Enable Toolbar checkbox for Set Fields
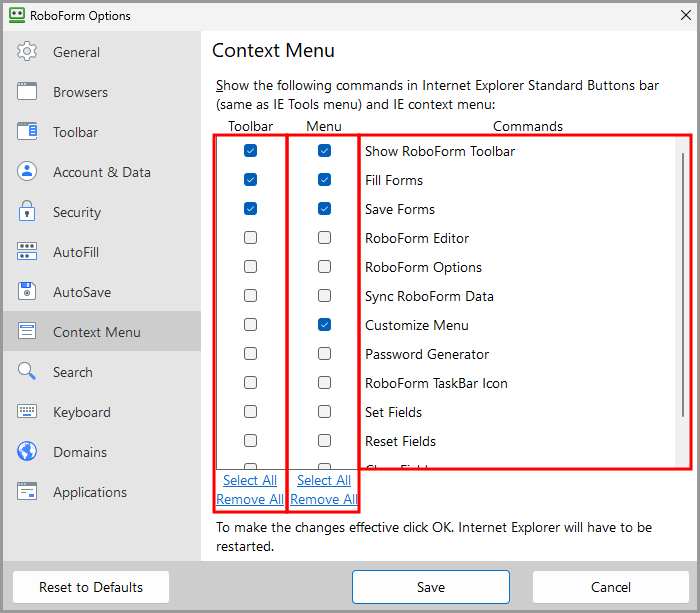The width and height of the screenshot is (700, 613). (x=250, y=411)
